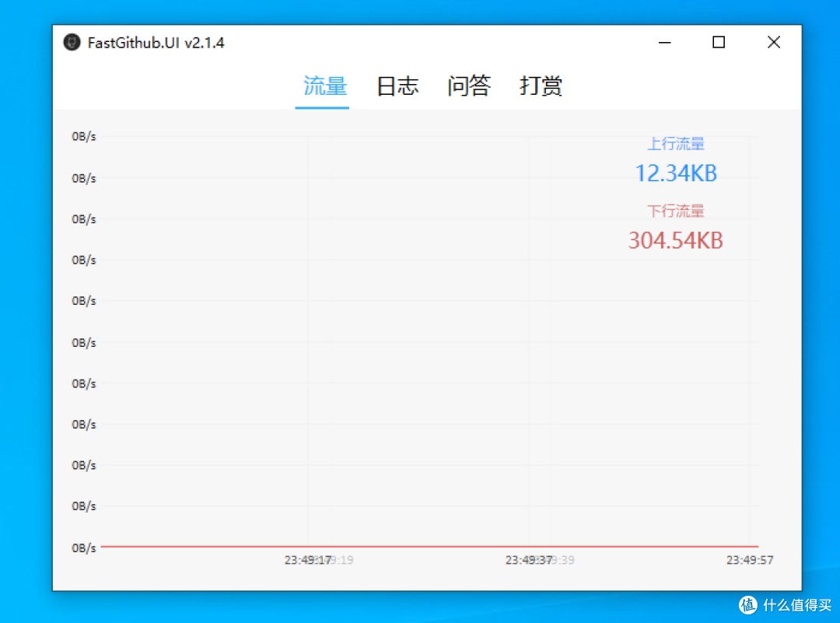Click the 上行流量 label
Screen dimensions: 840x623
675,143
